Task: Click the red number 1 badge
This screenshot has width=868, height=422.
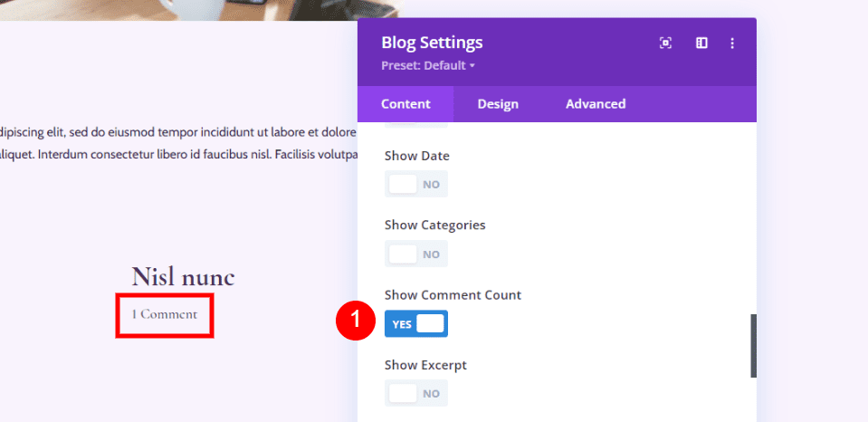Action: point(355,321)
